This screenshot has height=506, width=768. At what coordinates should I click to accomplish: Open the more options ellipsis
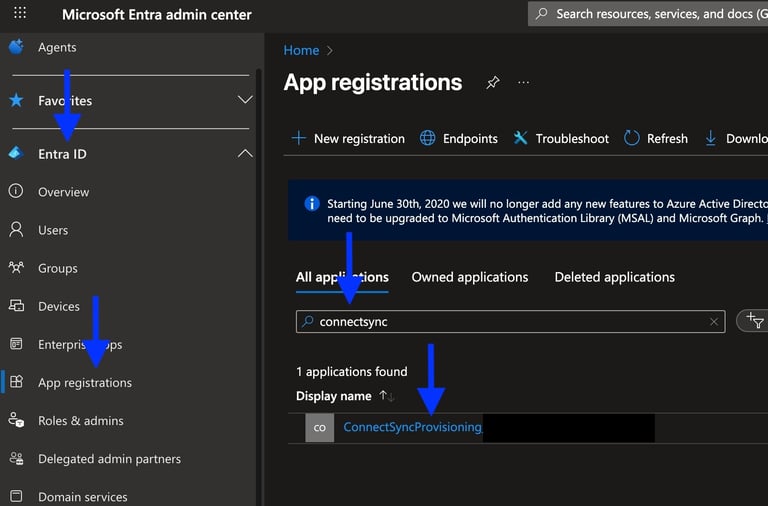coord(524,82)
